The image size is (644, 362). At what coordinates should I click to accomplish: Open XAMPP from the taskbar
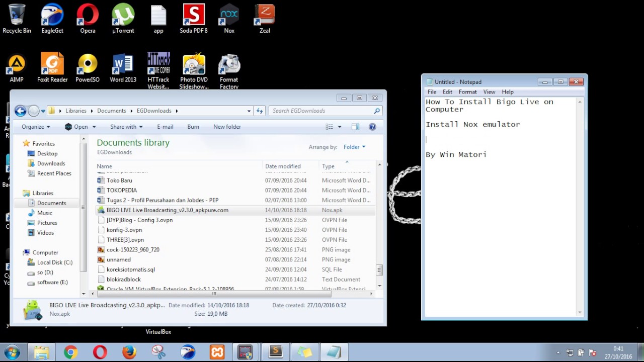pos(217,352)
